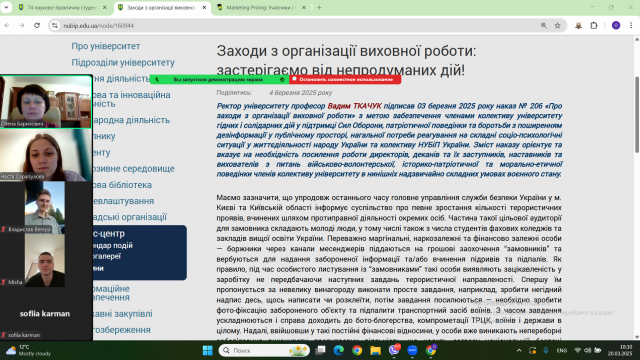This screenshot has height=360, width=640.
Task: Click the page vertical scrollbar thumb
Action: coord(637,115)
